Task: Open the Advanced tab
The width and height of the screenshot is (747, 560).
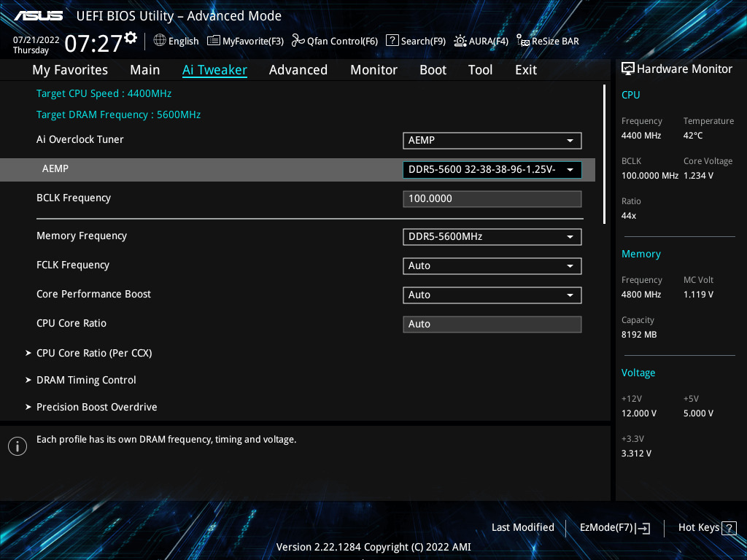Action: pyautogui.click(x=298, y=70)
